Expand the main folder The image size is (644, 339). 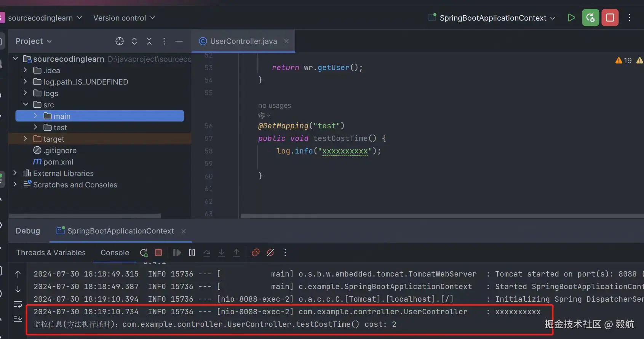click(x=35, y=116)
